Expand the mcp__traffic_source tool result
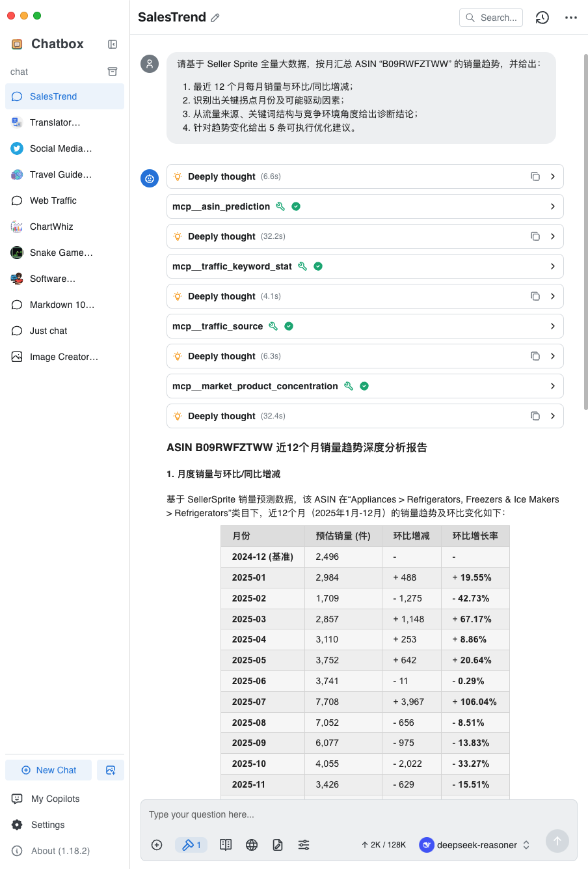 pyautogui.click(x=552, y=326)
